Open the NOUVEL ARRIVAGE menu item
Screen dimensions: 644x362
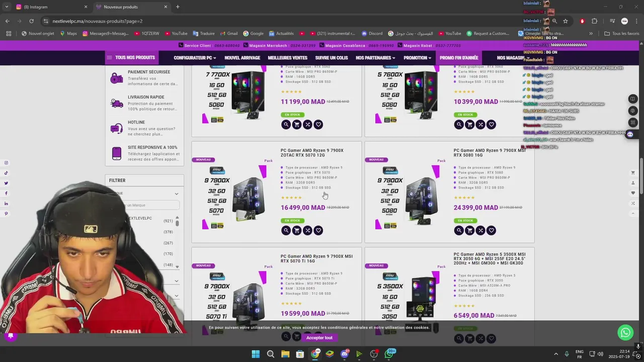point(242,58)
